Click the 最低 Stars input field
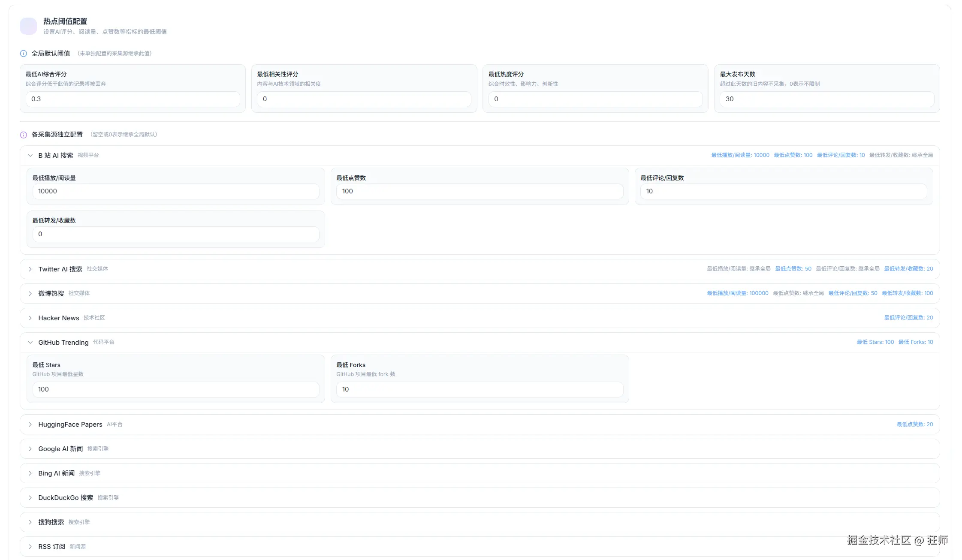Viewport: 962px width, 560px height. pyautogui.click(x=175, y=389)
